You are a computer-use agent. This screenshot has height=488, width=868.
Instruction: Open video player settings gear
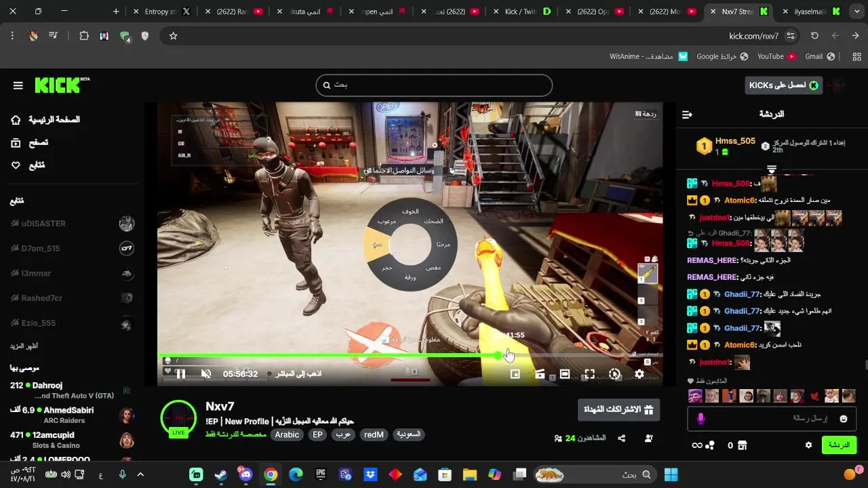(639, 374)
